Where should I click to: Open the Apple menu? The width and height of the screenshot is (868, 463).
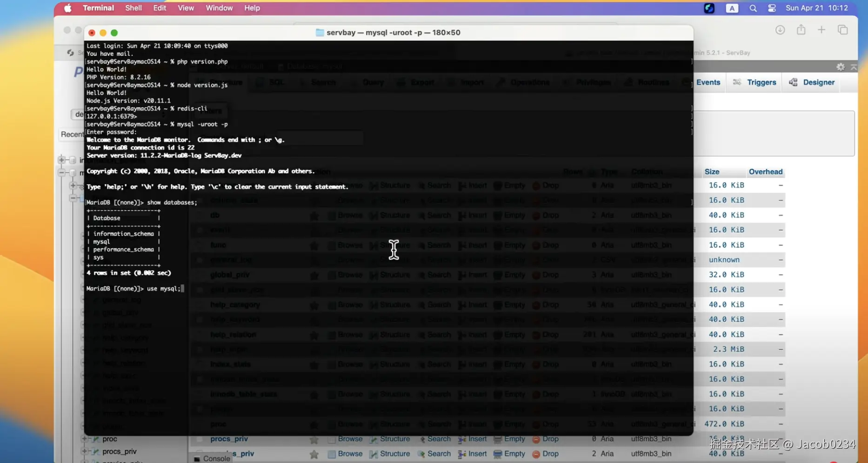coord(68,8)
